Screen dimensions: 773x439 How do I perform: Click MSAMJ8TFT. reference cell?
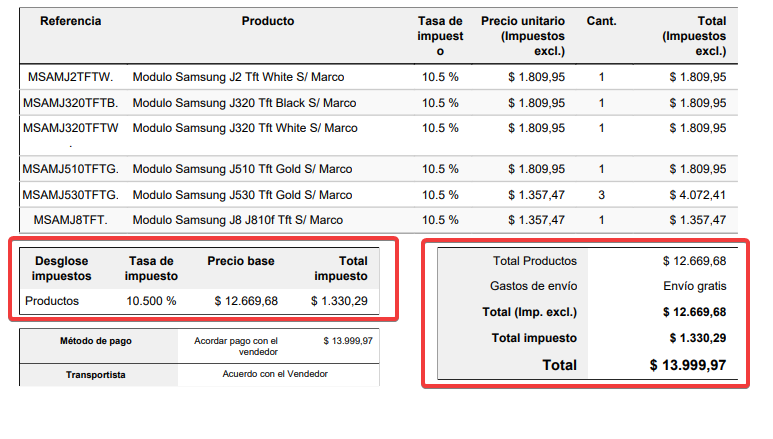coord(70,220)
